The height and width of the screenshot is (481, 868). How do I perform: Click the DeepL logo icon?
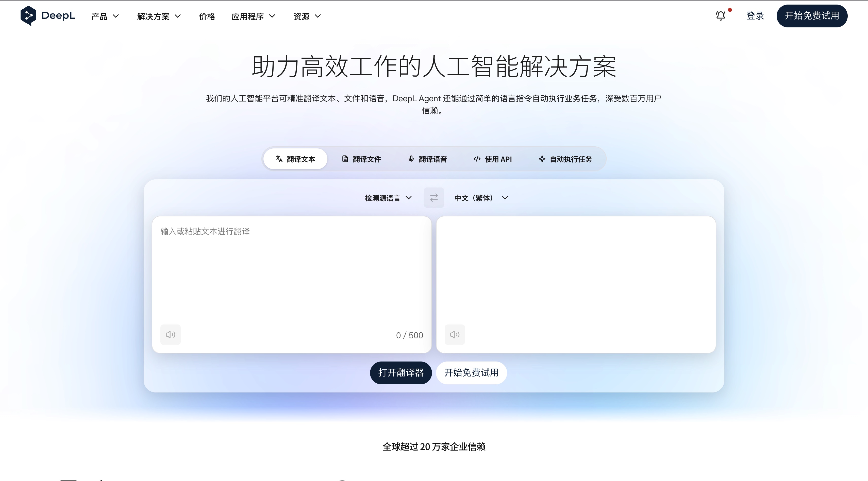click(x=28, y=15)
